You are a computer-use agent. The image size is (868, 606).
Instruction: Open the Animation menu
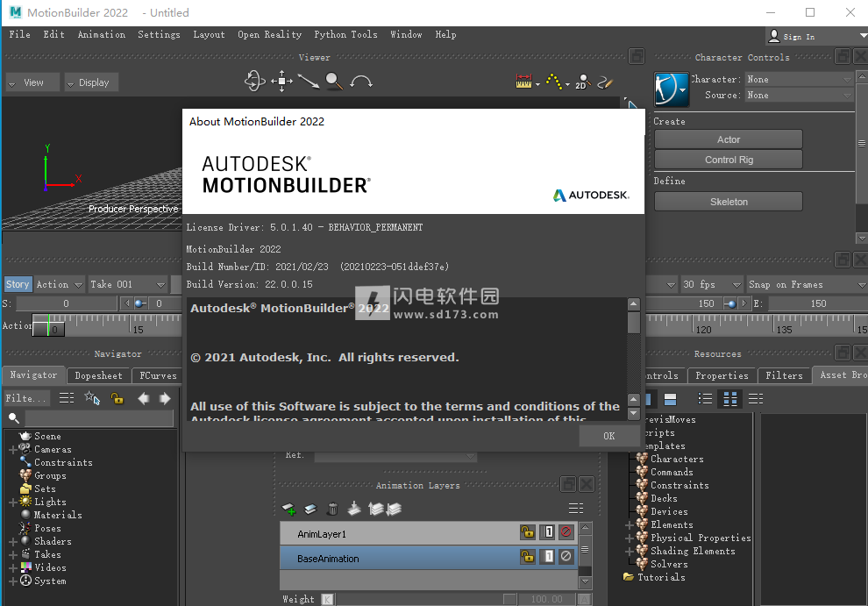(102, 34)
